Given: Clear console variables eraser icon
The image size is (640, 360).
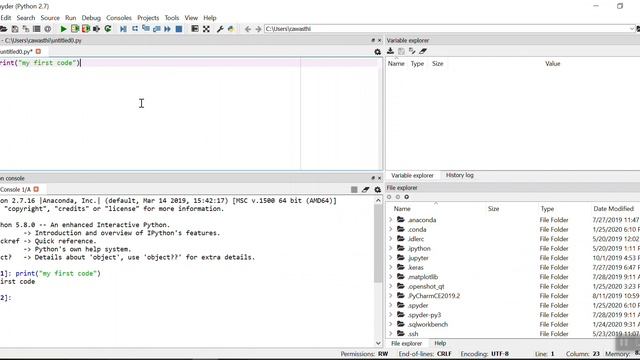Looking at the screenshot, I should [366, 189].
